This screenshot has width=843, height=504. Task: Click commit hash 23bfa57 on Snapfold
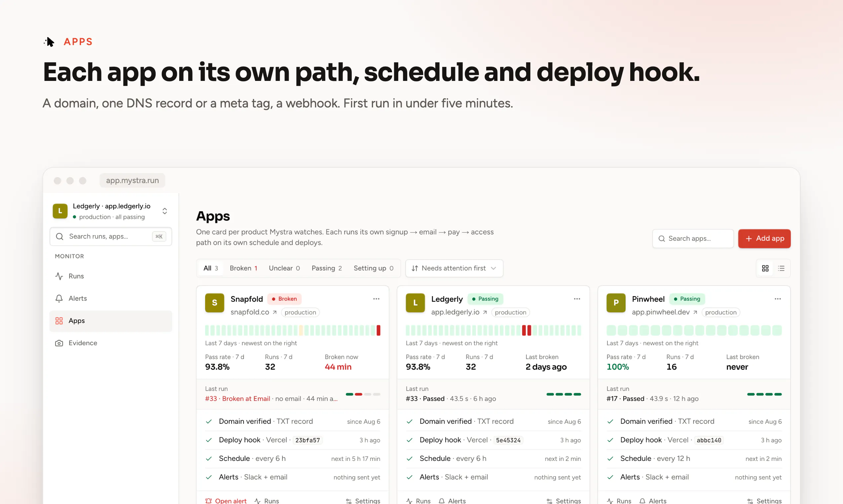(x=307, y=440)
